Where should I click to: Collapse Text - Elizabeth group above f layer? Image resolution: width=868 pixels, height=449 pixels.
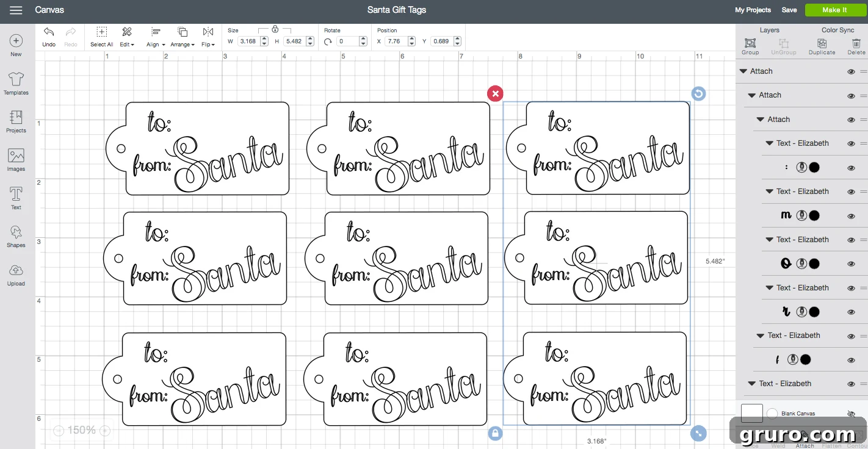click(761, 336)
